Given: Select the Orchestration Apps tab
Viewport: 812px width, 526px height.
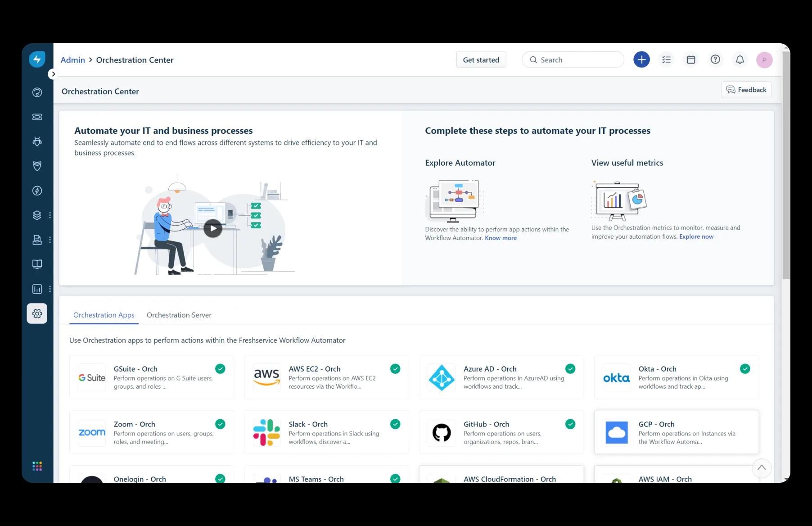Looking at the screenshot, I should pos(104,315).
